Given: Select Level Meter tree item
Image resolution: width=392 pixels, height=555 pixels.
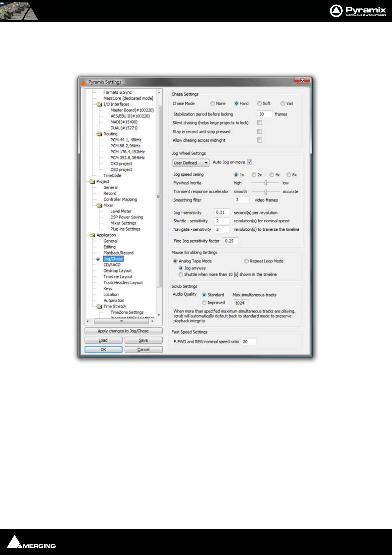Looking at the screenshot, I should tap(121, 211).
